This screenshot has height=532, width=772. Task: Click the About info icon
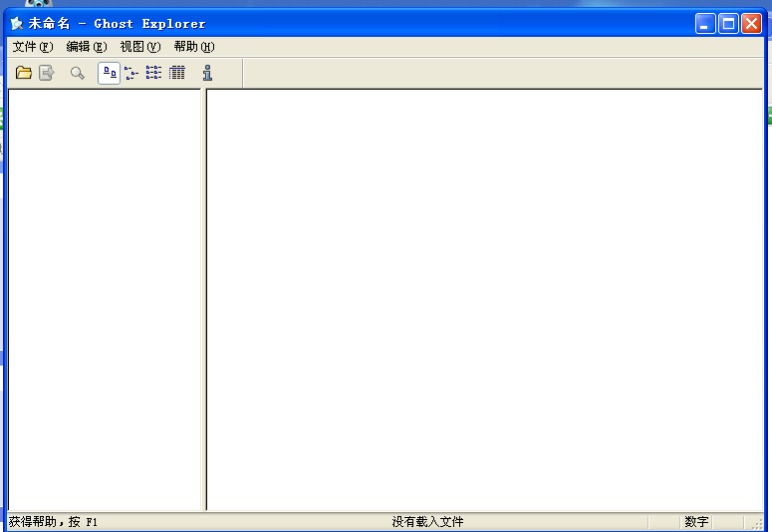[x=207, y=73]
